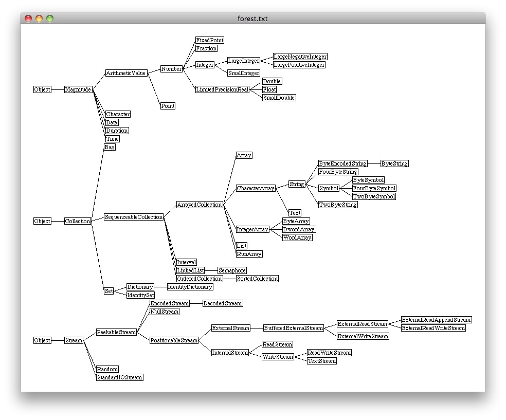The width and height of the screenshot is (506, 420).
Task: Select the Magnitude node
Action: (78, 89)
